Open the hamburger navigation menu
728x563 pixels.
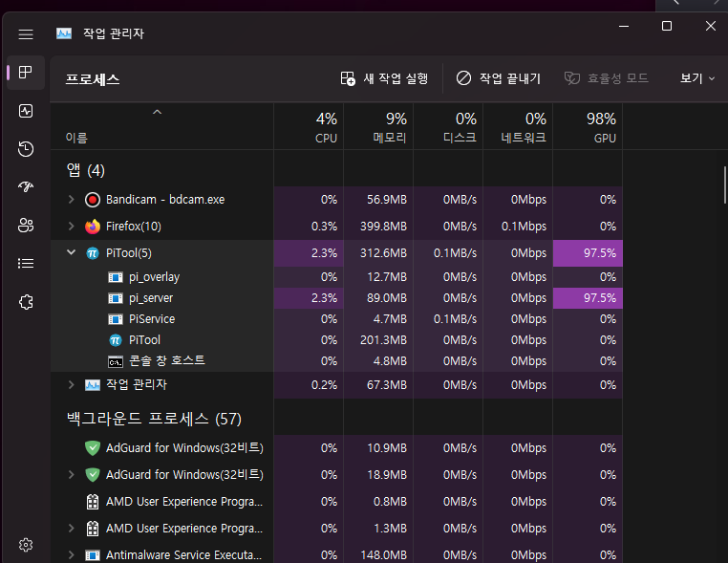point(26,33)
